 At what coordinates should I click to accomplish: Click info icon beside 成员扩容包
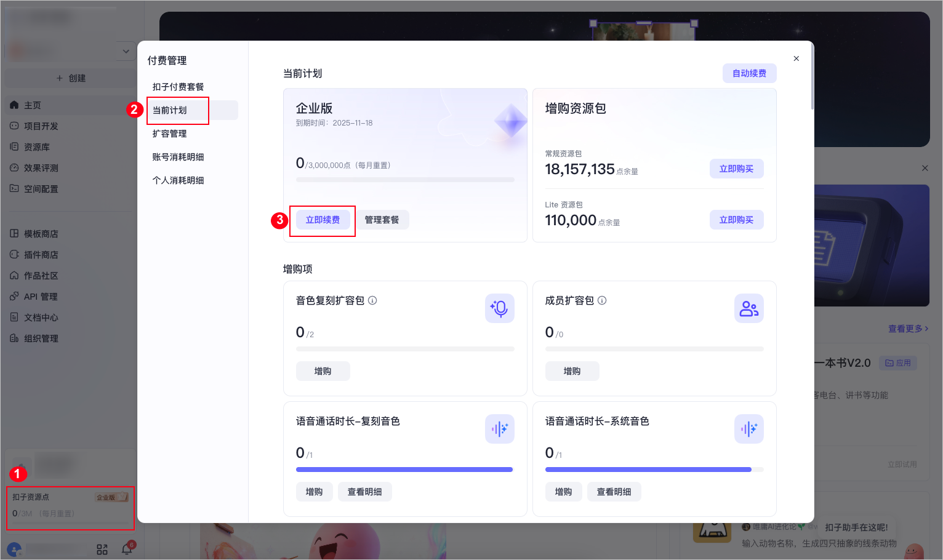tap(602, 300)
